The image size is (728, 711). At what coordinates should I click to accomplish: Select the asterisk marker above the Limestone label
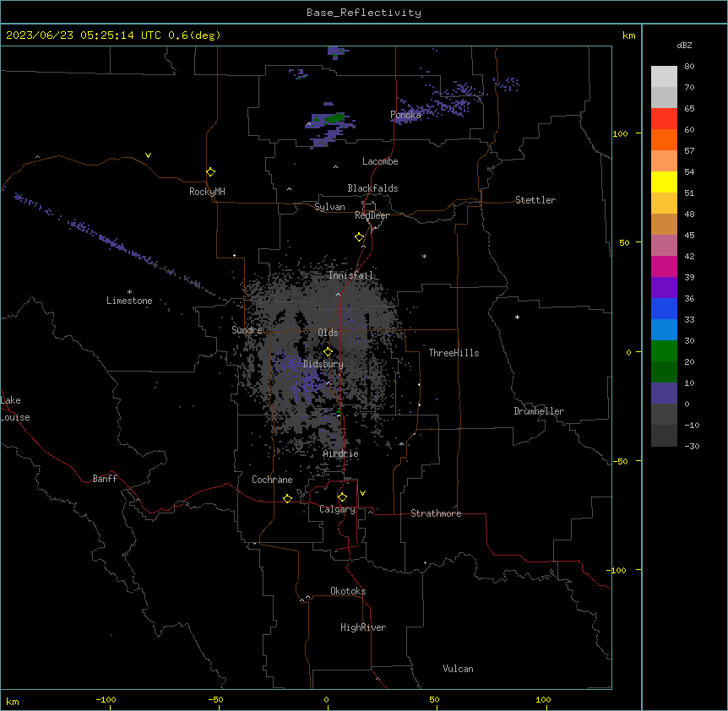(129, 292)
